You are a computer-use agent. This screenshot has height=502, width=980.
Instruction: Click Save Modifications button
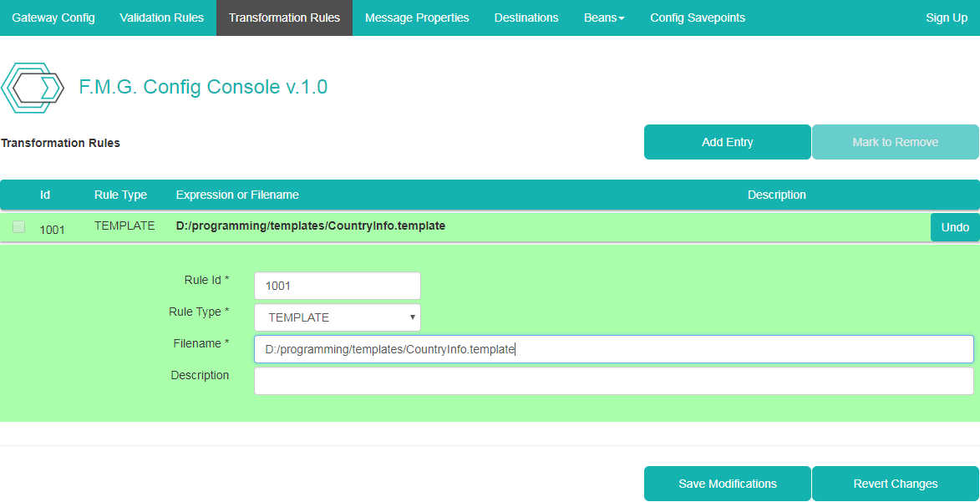(727, 484)
